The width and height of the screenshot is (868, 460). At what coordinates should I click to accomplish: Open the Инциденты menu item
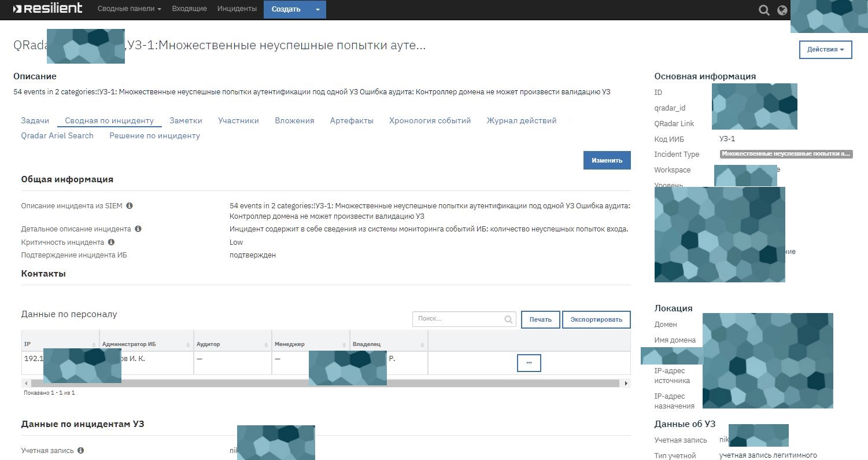(x=237, y=9)
